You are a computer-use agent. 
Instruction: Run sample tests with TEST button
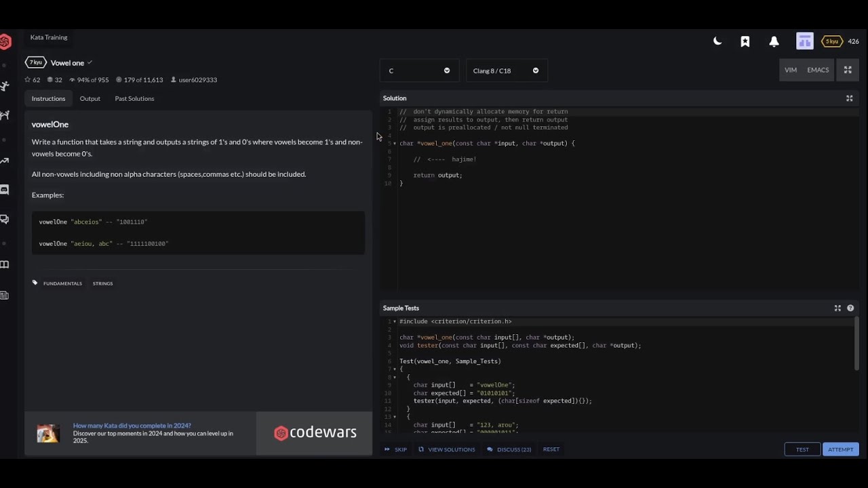point(802,449)
